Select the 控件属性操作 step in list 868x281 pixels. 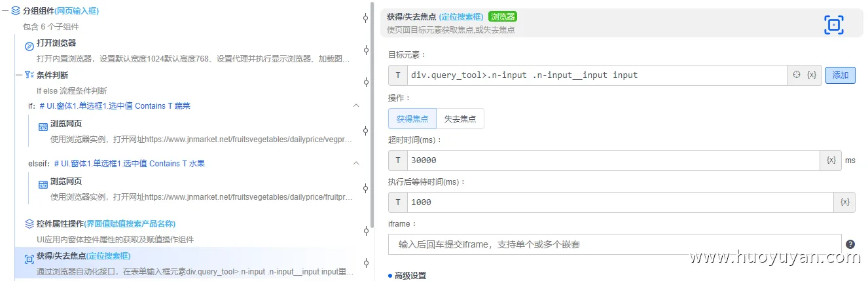tap(106, 224)
